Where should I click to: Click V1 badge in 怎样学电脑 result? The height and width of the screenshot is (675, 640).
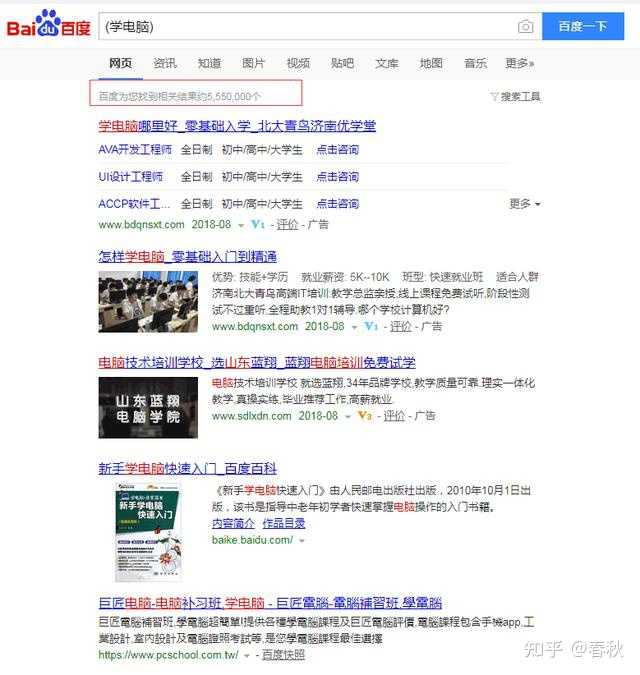click(371, 326)
